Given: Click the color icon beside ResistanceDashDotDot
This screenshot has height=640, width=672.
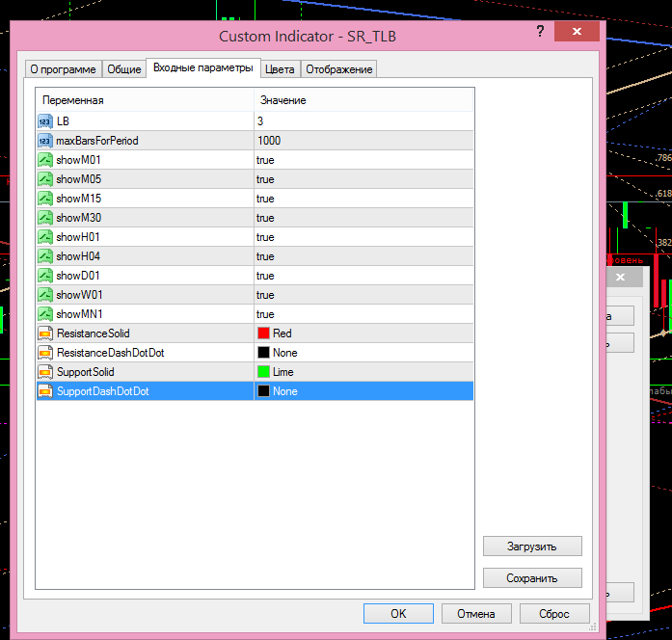Looking at the screenshot, I should (x=45, y=353).
